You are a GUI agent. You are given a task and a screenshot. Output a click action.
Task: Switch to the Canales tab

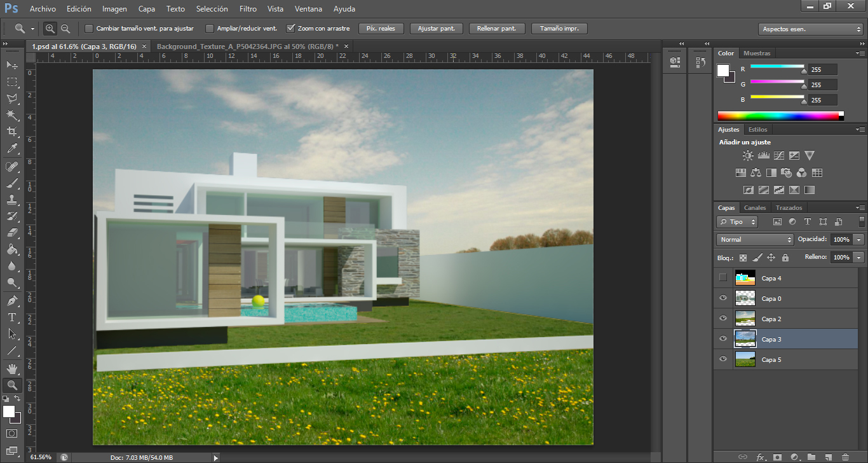[755, 207]
